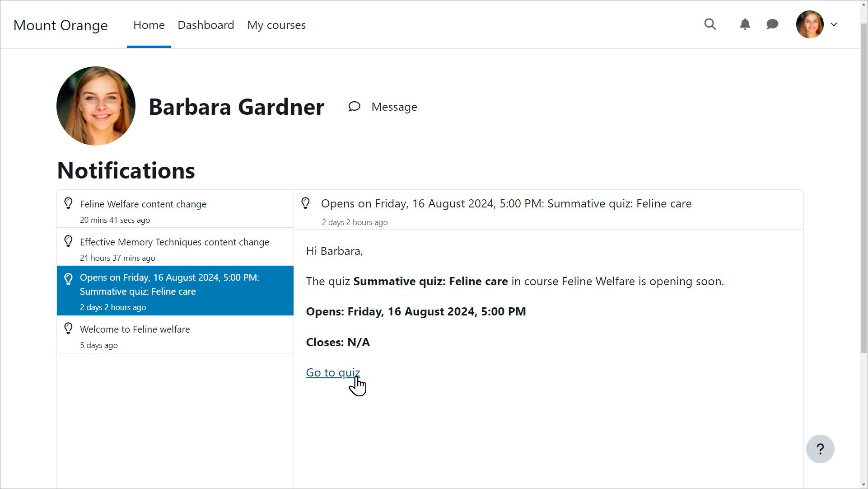Switch to the My courses tab
Screen dimensions: 868x489
point(276,25)
